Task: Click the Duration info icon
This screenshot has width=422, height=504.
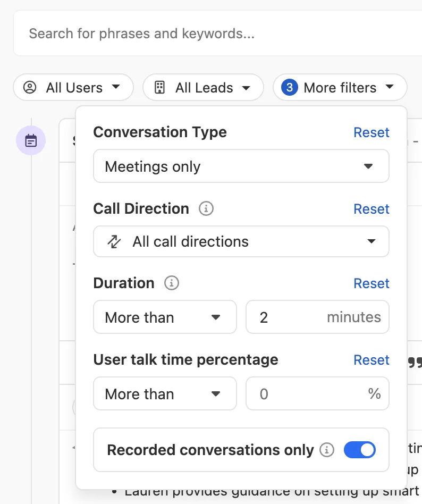Action: [171, 283]
